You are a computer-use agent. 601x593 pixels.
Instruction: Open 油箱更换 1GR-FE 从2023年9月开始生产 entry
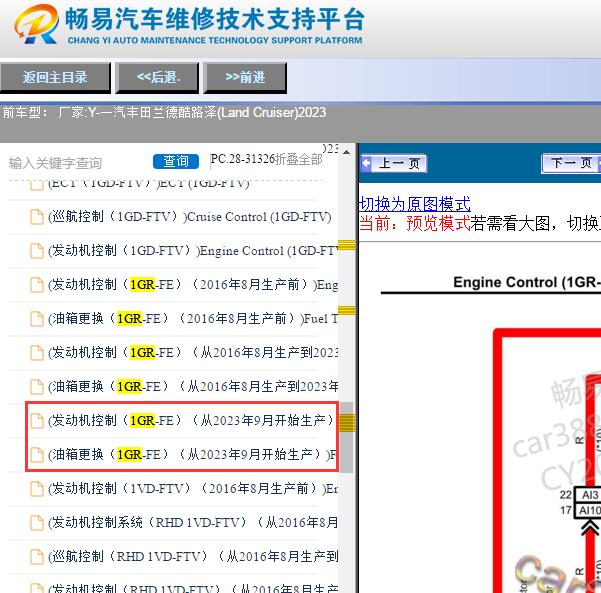click(x=191, y=455)
